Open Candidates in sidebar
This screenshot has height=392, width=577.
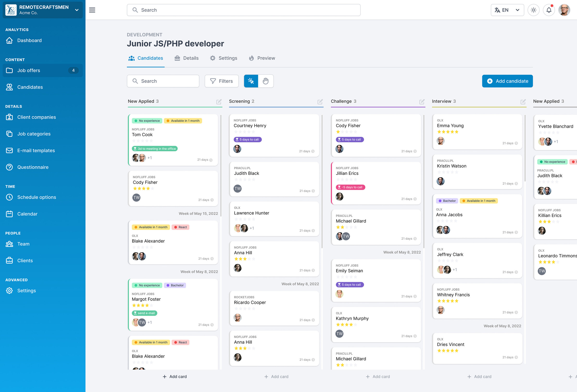[43, 87]
